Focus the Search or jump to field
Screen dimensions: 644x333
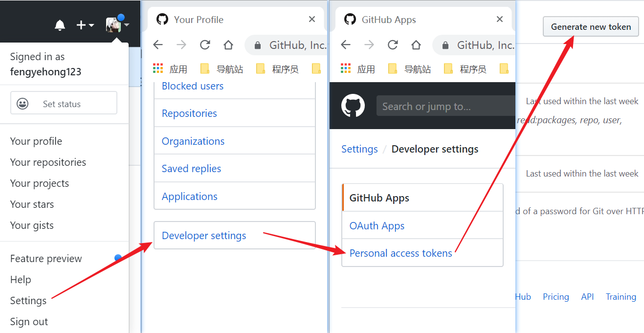pos(446,106)
